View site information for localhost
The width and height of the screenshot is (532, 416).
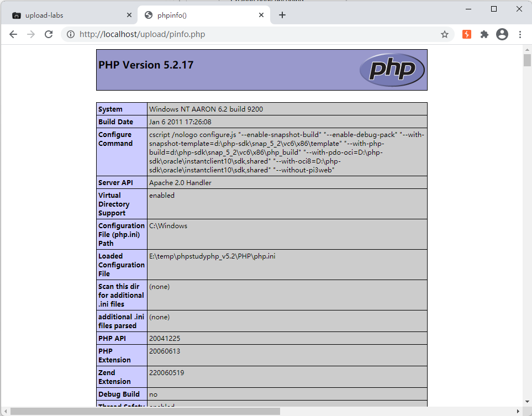71,34
